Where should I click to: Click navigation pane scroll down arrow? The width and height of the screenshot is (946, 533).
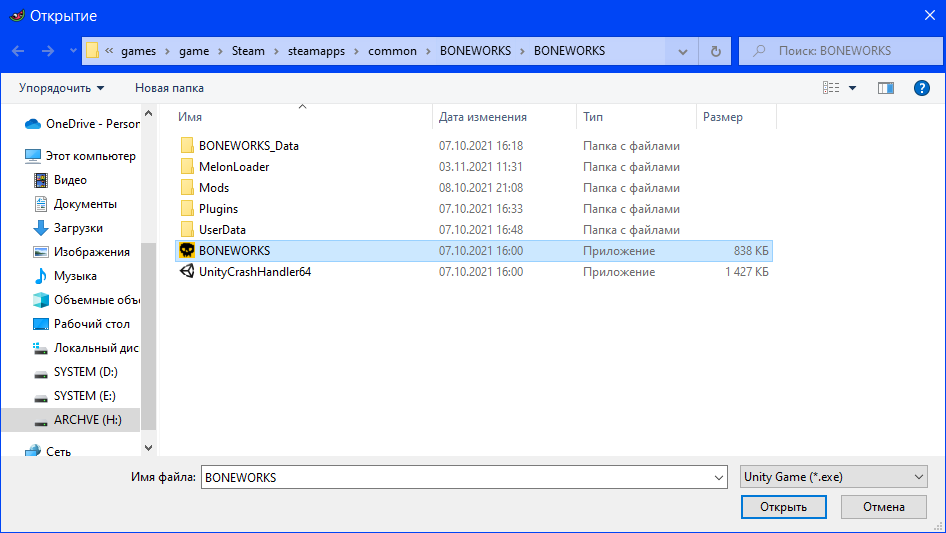(x=148, y=448)
